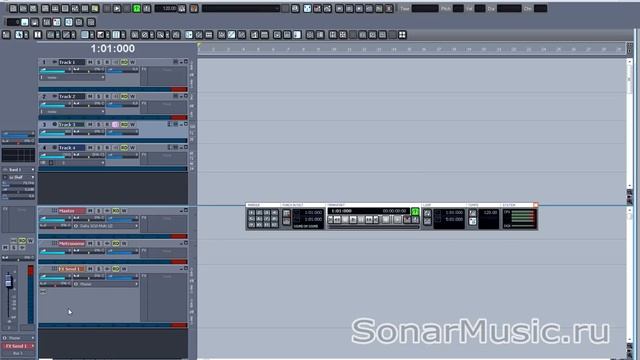Open the Track 1 input dropdown

point(72,77)
